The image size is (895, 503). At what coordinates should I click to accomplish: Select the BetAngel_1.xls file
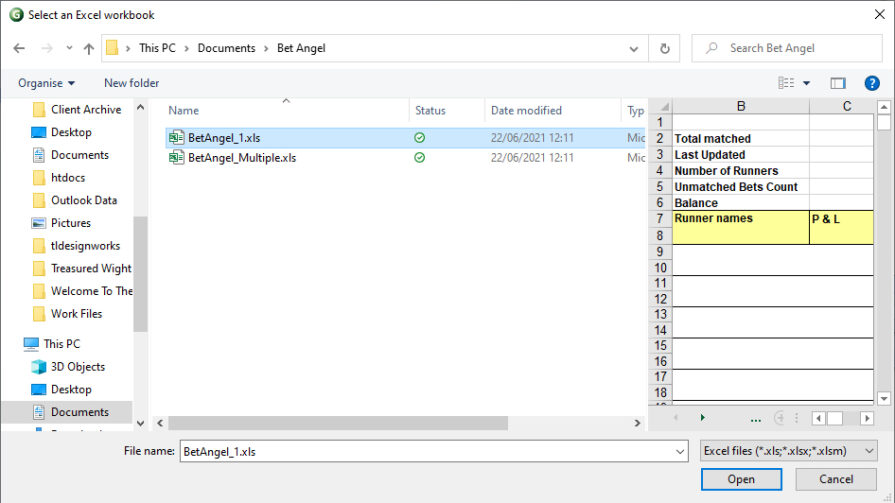point(224,138)
